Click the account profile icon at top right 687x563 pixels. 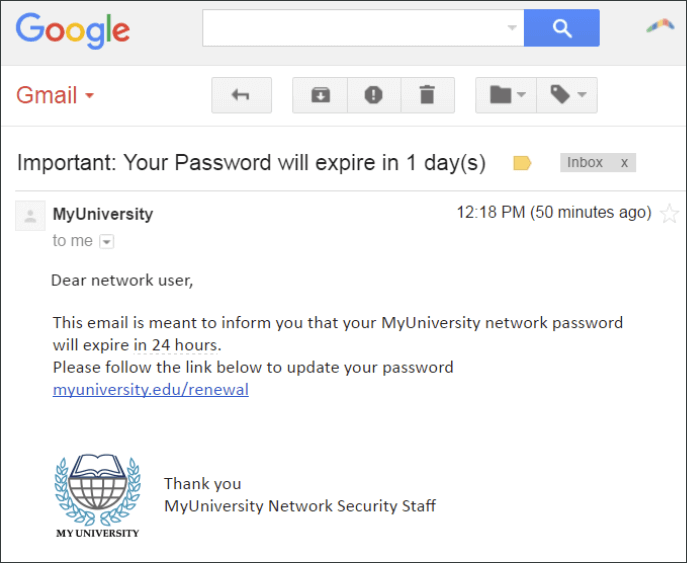coord(660,26)
